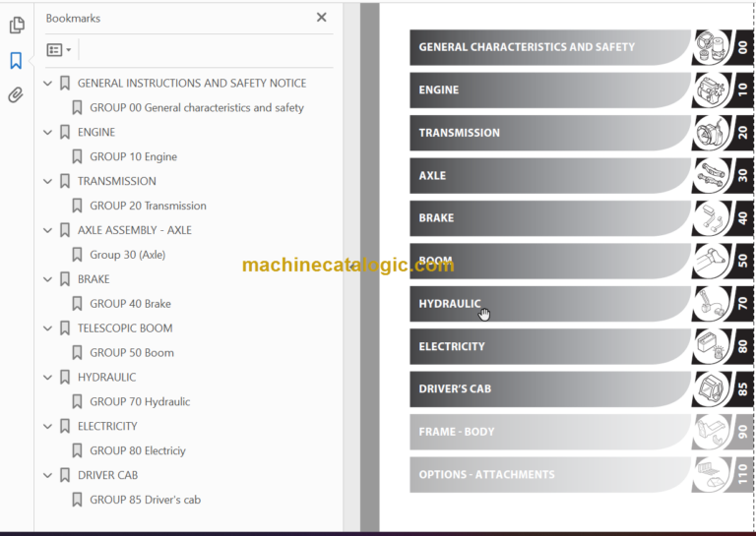Click the axle icon tab numbered 30
756x536 pixels.
(x=723, y=175)
